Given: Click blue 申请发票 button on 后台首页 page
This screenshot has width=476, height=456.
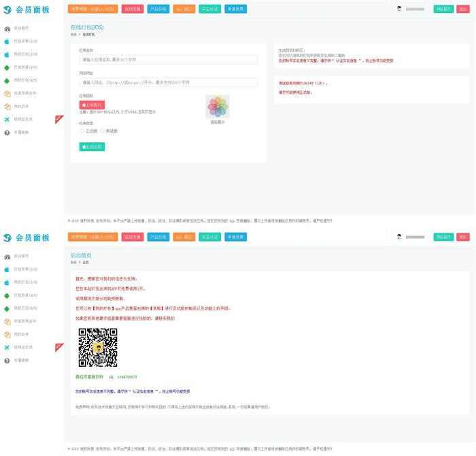Looking at the screenshot, I should (x=235, y=237).
